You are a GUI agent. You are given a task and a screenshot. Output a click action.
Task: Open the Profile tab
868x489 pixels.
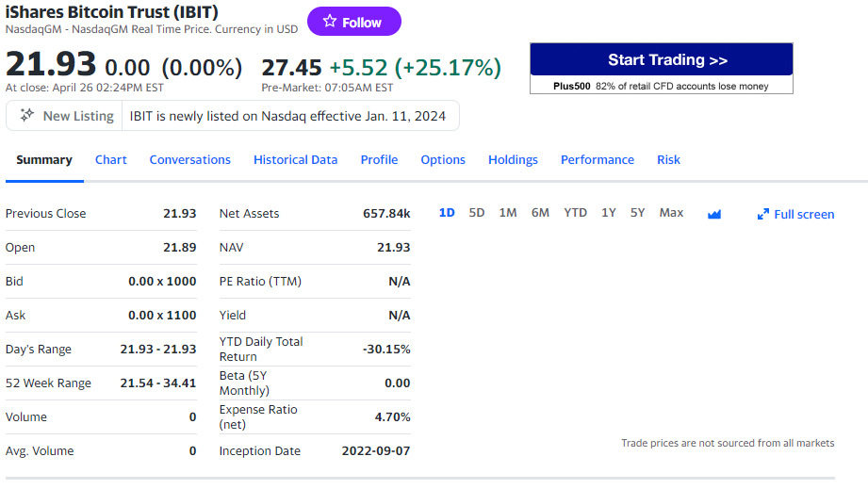[x=379, y=160]
